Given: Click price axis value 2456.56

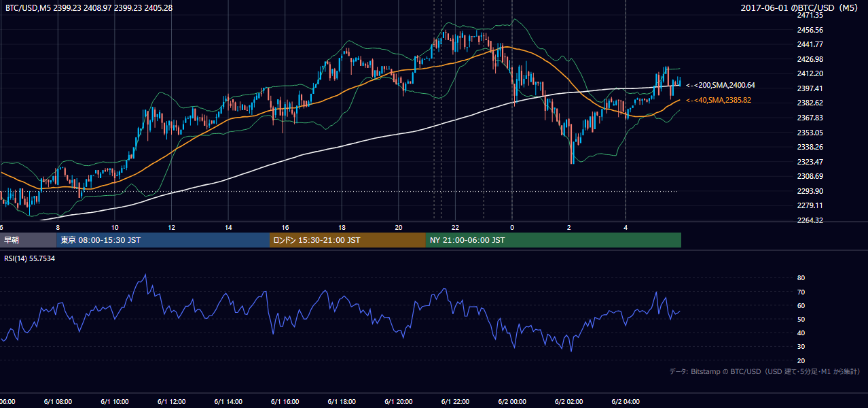Looking at the screenshot, I should tap(810, 30).
